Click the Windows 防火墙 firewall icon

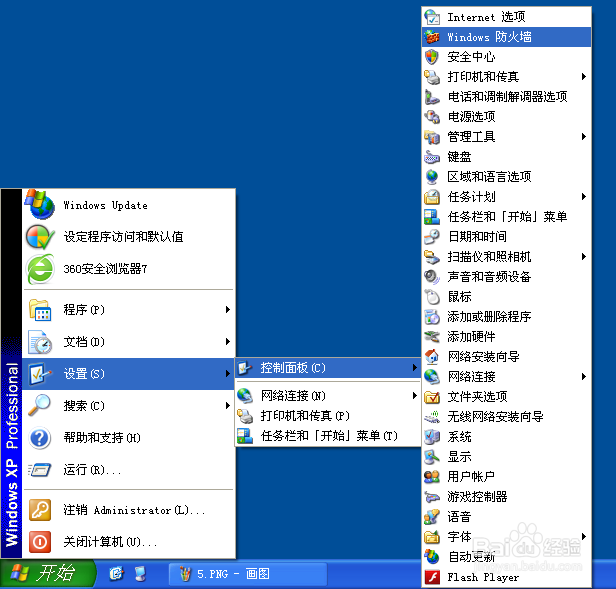point(432,37)
